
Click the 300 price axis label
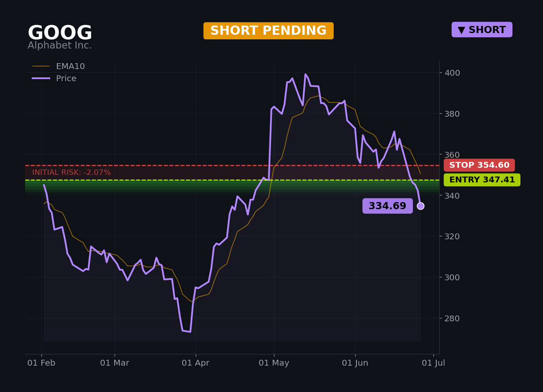click(x=452, y=277)
